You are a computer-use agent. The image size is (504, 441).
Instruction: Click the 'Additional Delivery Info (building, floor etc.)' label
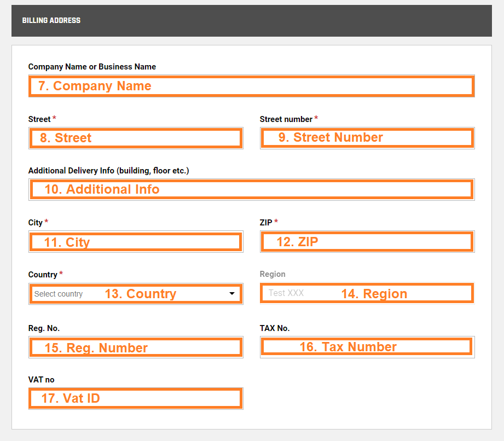[x=109, y=170]
